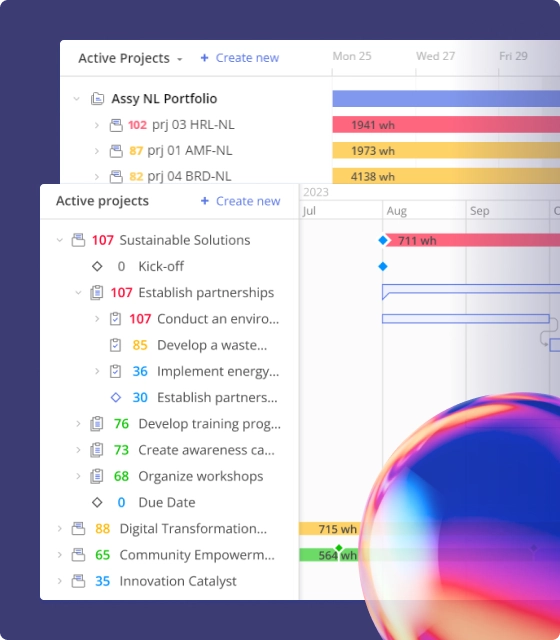Viewport: 560px width, 640px height.
Task: Select the Conduct an enviro... task bar on timeline
Action: [x=466, y=319]
